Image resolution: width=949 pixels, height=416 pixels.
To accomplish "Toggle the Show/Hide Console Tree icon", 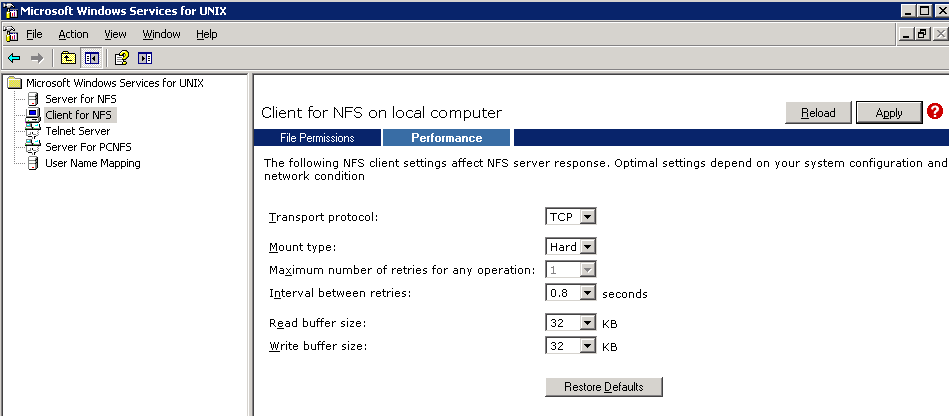I will (91, 58).
